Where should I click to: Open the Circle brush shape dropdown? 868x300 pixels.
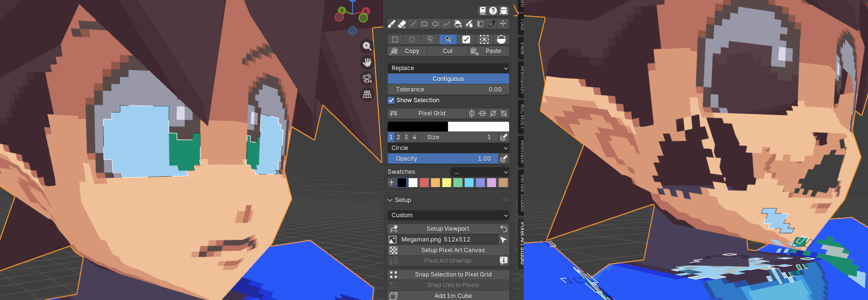448,148
